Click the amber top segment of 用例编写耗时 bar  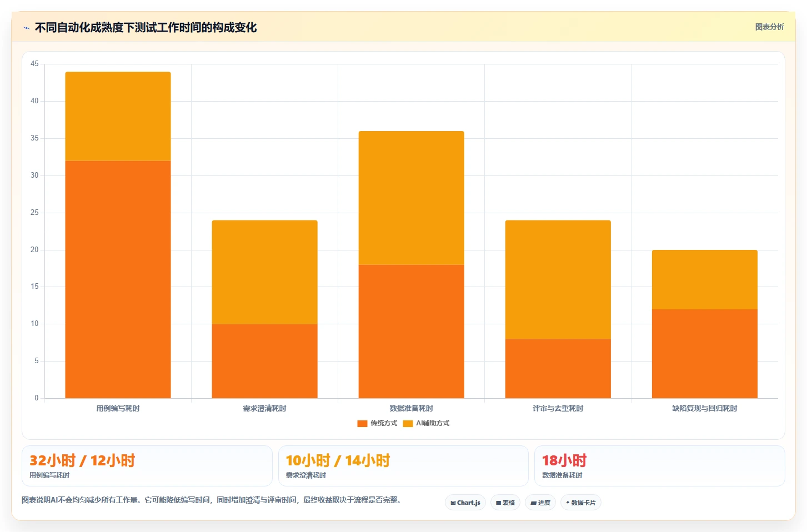pos(118,116)
